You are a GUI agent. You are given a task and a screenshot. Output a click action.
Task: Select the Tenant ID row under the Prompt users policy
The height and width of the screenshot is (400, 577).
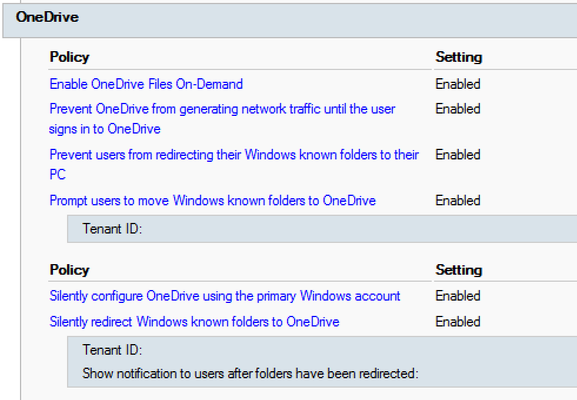[322, 229]
